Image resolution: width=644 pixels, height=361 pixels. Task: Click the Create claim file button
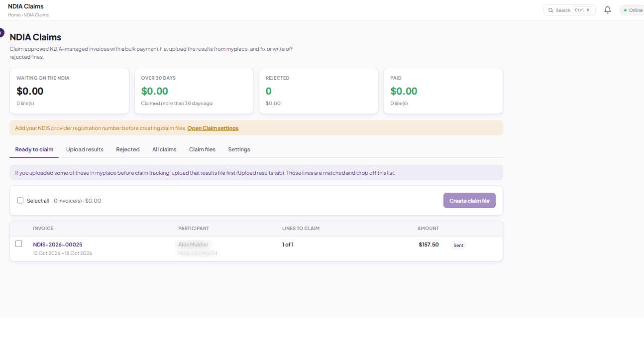469,201
